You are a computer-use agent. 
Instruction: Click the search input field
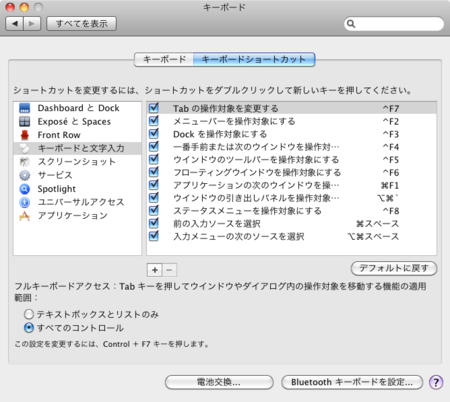point(394,24)
